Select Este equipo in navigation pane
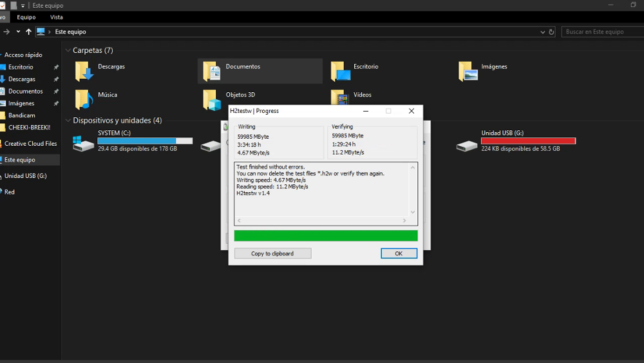 20,159
